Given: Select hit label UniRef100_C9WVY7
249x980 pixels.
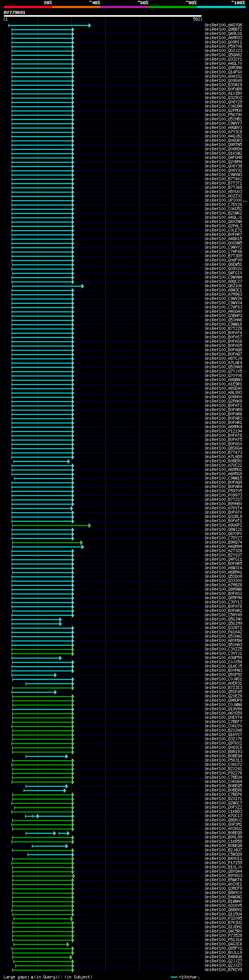Looking at the screenshot, I should click(x=223, y=124).
